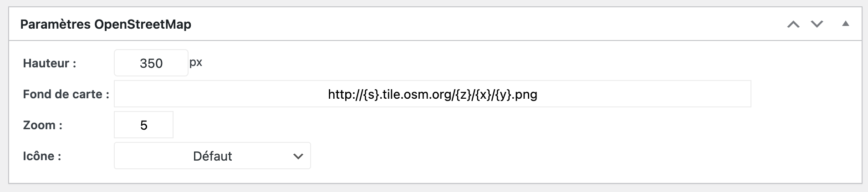Click the px unit text beside Hauteur
868x192 pixels.
point(196,62)
